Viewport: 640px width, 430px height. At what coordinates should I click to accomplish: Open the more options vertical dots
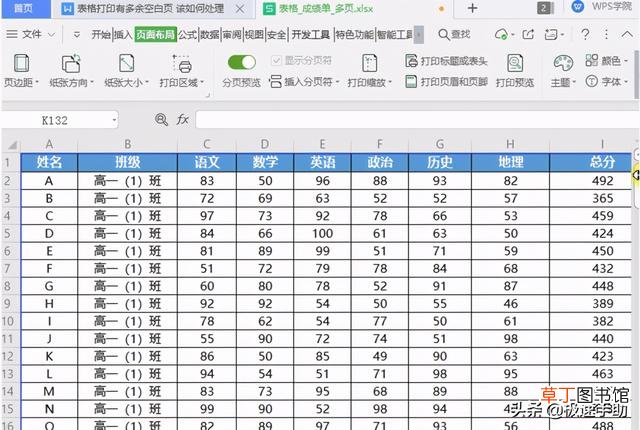(x=606, y=34)
